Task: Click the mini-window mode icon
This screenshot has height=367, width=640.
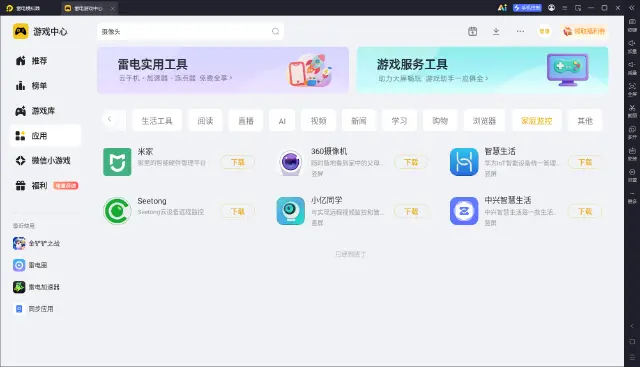Action: pos(578,8)
